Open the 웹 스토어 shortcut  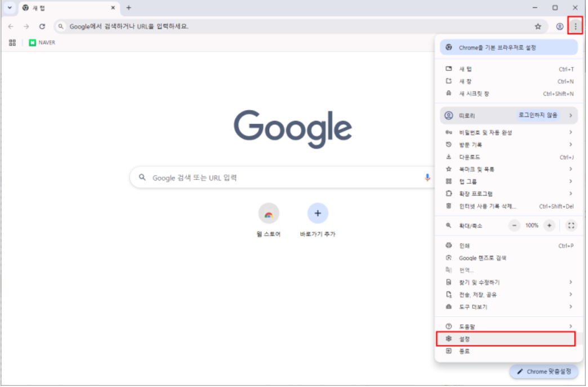pos(269,220)
